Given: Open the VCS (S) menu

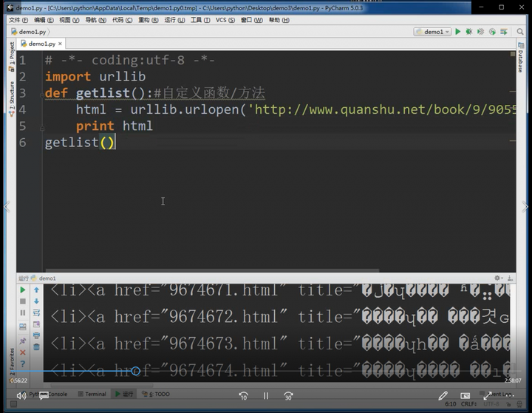Looking at the screenshot, I should (225, 20).
